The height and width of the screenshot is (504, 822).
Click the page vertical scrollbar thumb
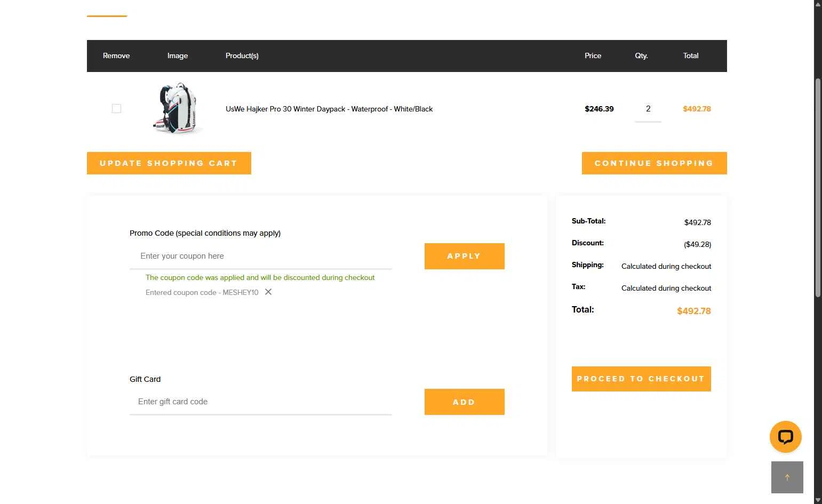point(818,188)
